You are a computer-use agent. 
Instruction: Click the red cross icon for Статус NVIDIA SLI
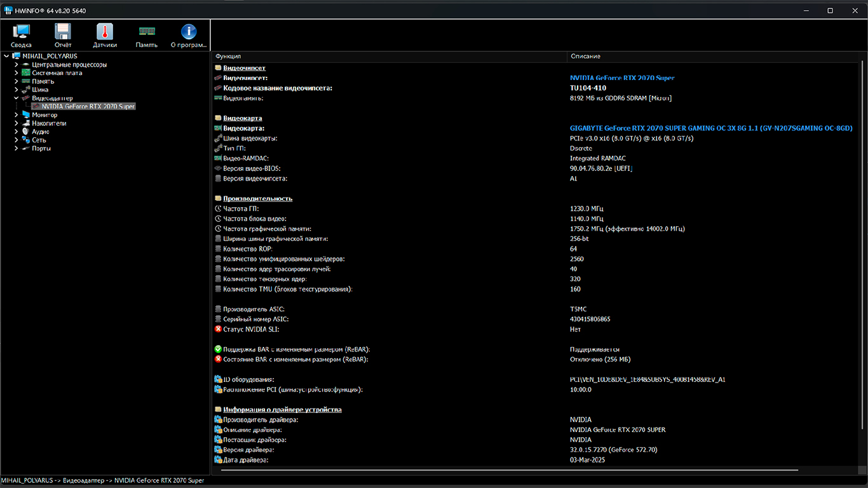(218, 329)
